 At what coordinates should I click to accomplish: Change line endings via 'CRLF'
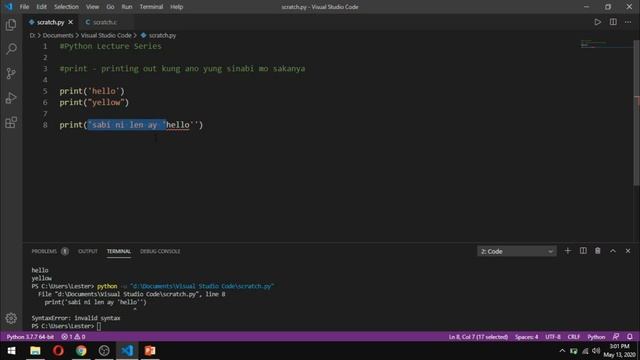pos(573,337)
